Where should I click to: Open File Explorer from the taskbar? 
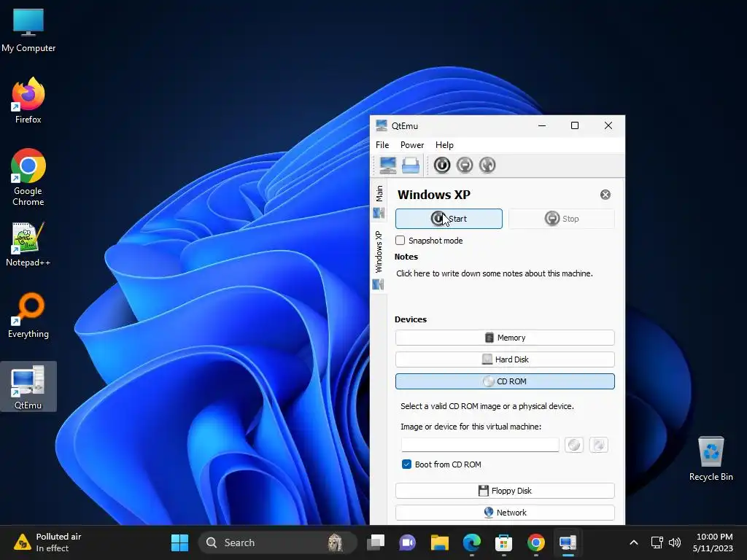point(440,542)
